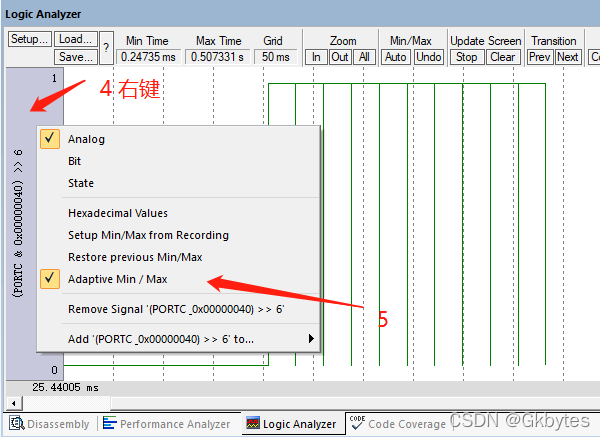Image resolution: width=605 pixels, height=440 pixels.
Task: Click the Load... button
Action: point(76,39)
